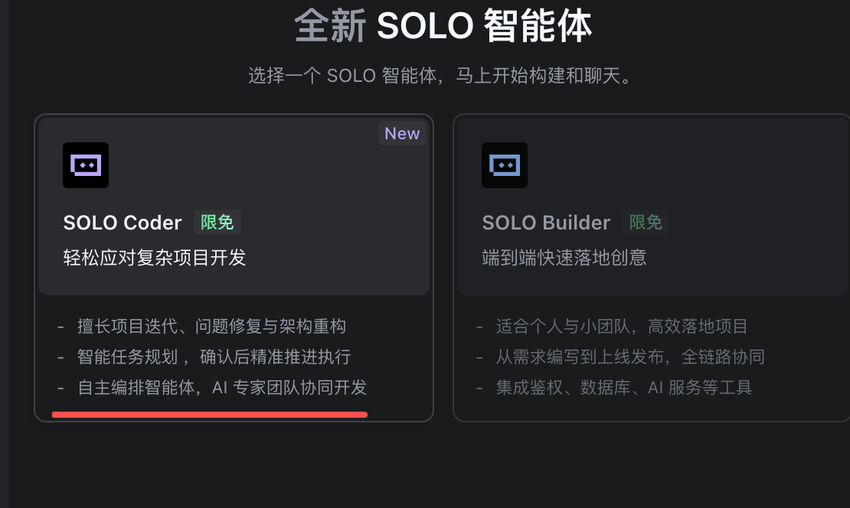Click the purple "New" badge
Image resolution: width=850 pixels, height=508 pixels.
pyautogui.click(x=402, y=134)
